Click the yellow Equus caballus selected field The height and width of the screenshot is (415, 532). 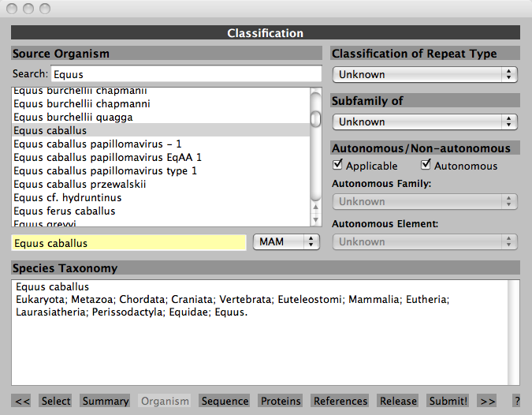point(128,242)
